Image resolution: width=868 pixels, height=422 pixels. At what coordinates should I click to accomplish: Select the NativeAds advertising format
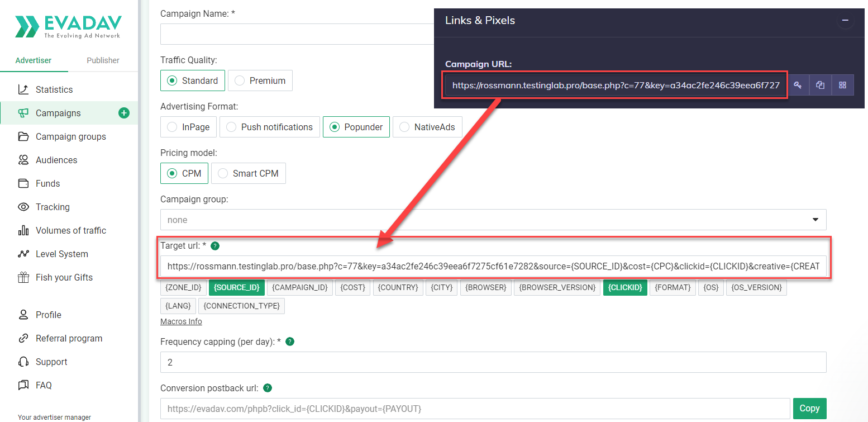(427, 127)
